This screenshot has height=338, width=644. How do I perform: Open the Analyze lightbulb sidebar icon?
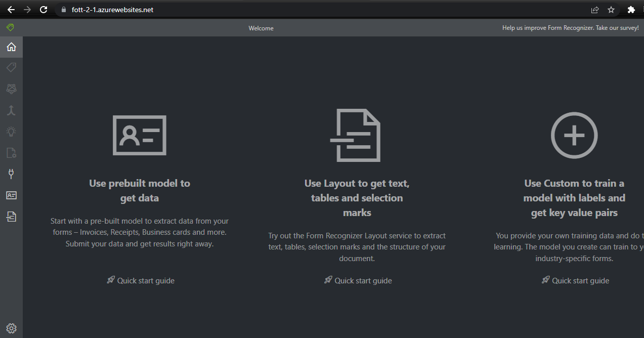pos(11,132)
